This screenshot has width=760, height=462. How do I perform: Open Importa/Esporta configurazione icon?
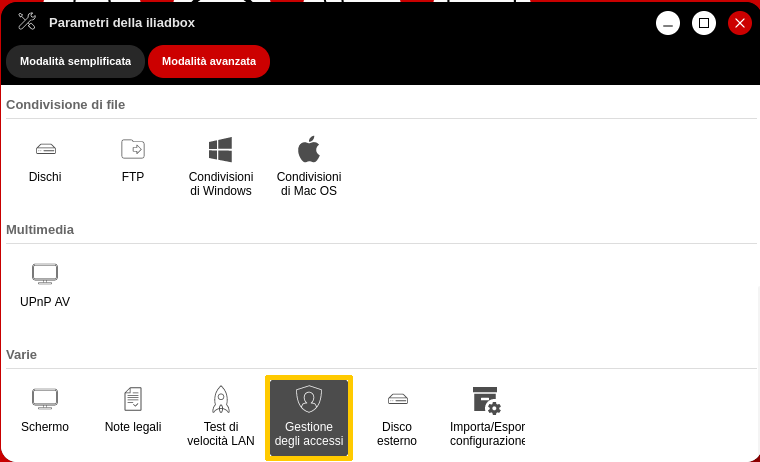click(487, 400)
